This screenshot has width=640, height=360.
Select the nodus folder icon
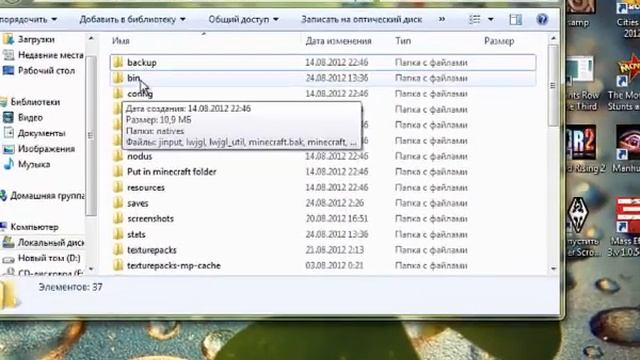tap(118, 156)
